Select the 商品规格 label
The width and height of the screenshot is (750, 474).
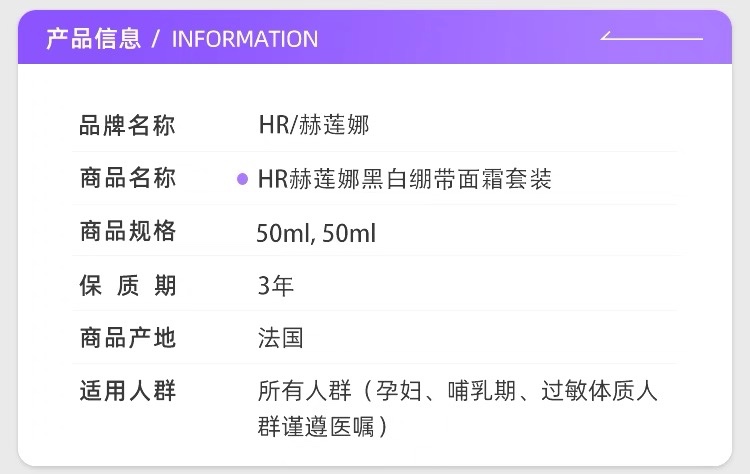pyautogui.click(x=127, y=232)
